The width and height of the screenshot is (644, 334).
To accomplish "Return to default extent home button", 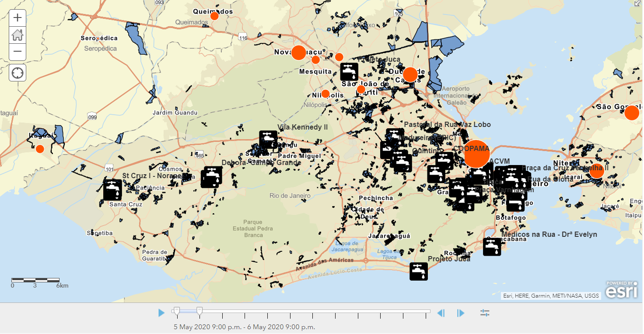I will [17, 35].
